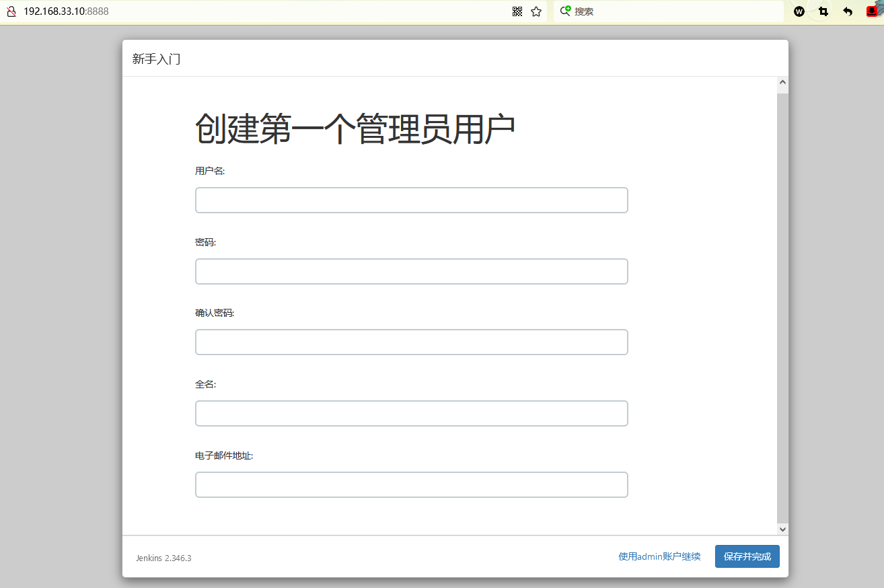Bookmark this page with the star icon
Image resolution: width=884 pixels, height=588 pixels.
pyautogui.click(x=536, y=11)
